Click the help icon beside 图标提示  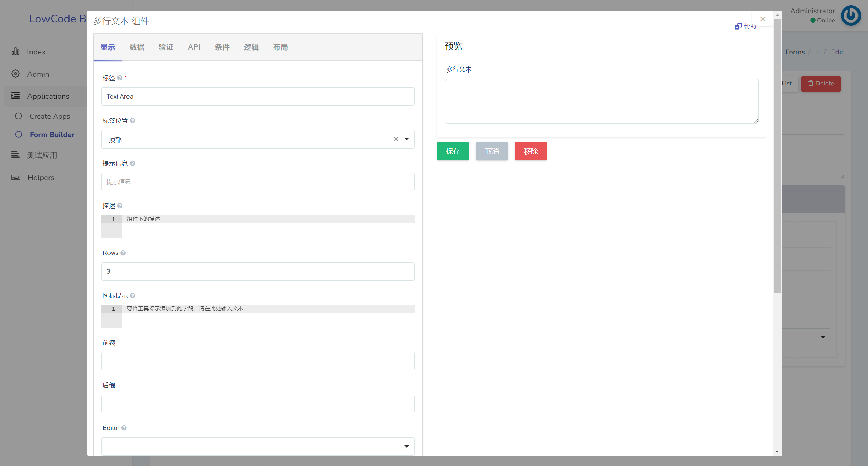(133, 296)
